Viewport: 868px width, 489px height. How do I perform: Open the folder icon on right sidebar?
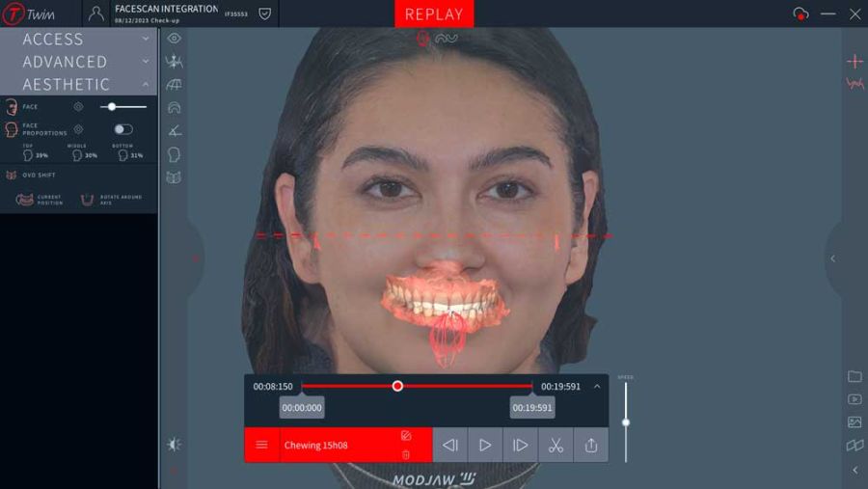coord(854,376)
